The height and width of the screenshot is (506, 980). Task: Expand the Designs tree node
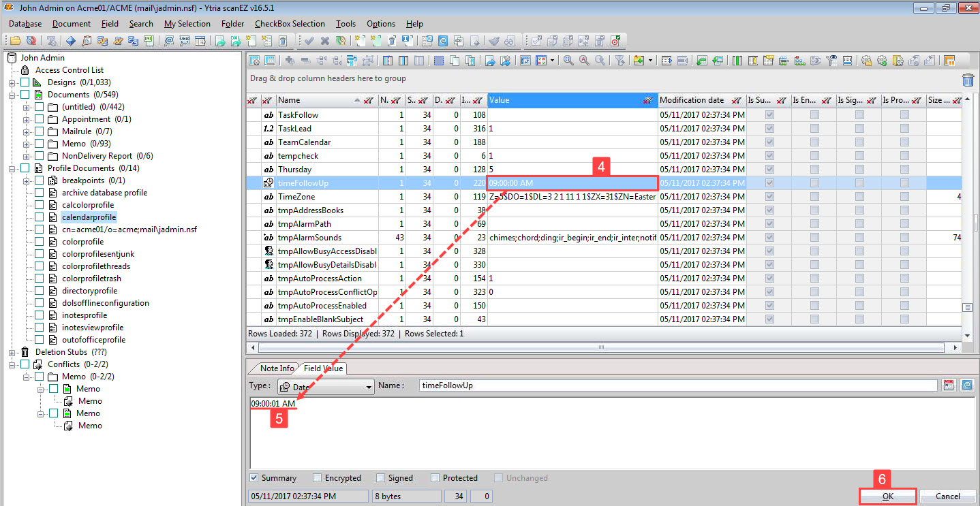click(x=12, y=82)
